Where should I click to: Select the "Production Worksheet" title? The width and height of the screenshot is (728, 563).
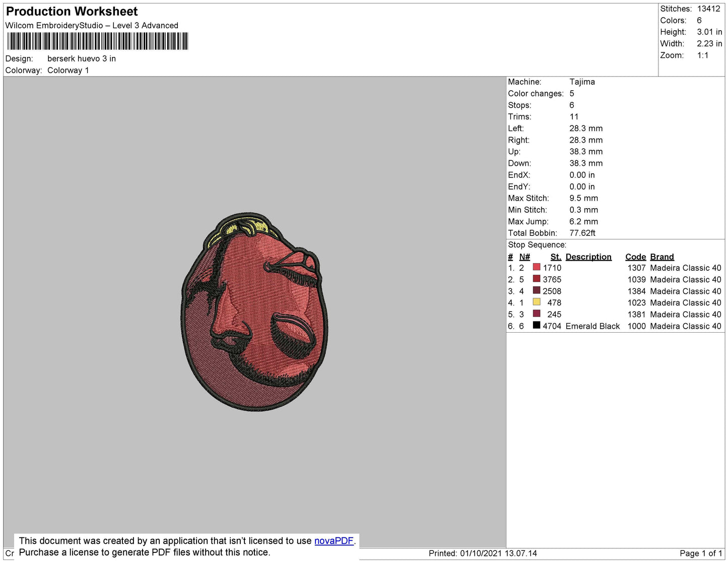[x=72, y=12]
